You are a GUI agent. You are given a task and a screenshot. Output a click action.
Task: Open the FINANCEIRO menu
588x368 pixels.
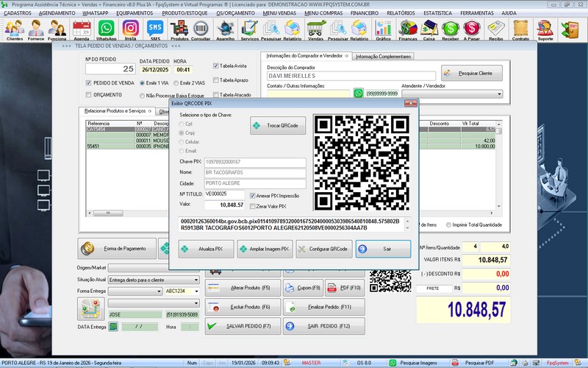click(365, 13)
